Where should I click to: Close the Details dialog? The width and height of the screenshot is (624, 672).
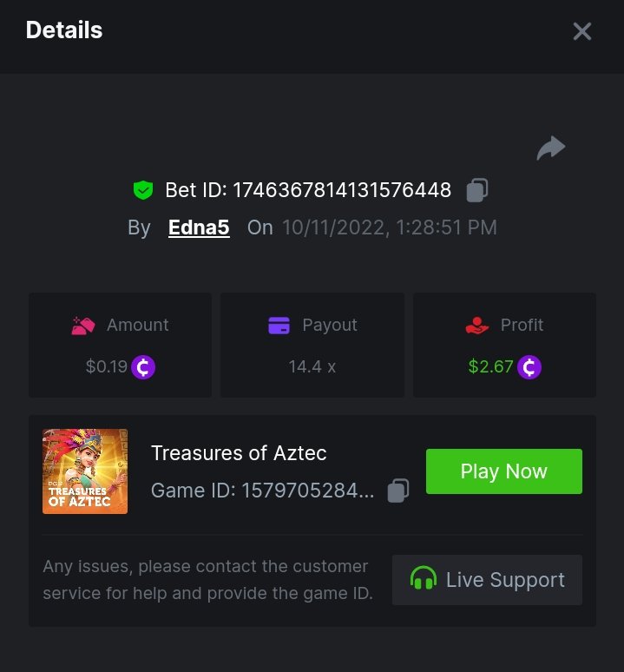(x=581, y=32)
